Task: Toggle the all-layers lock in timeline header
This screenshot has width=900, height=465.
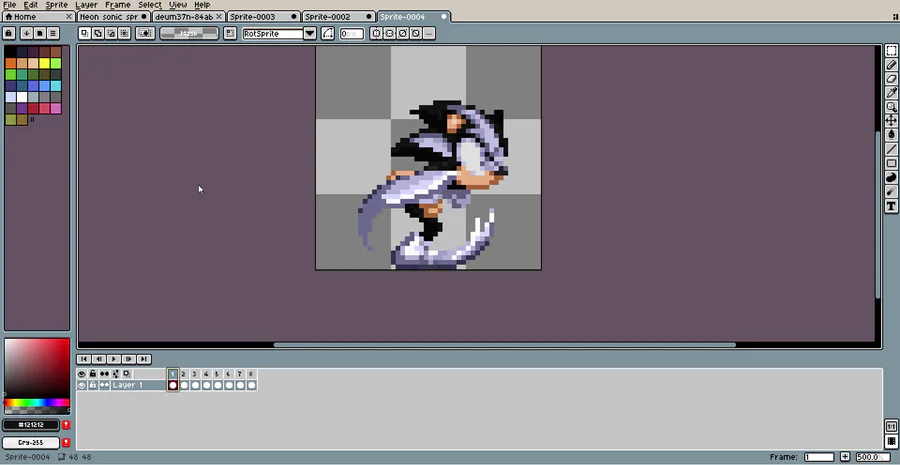Action: click(93, 374)
